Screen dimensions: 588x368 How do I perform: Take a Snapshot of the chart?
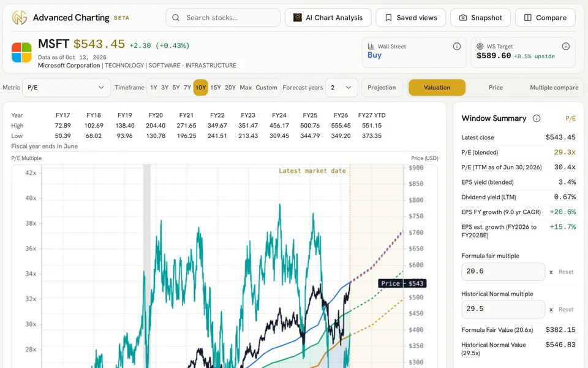(480, 18)
